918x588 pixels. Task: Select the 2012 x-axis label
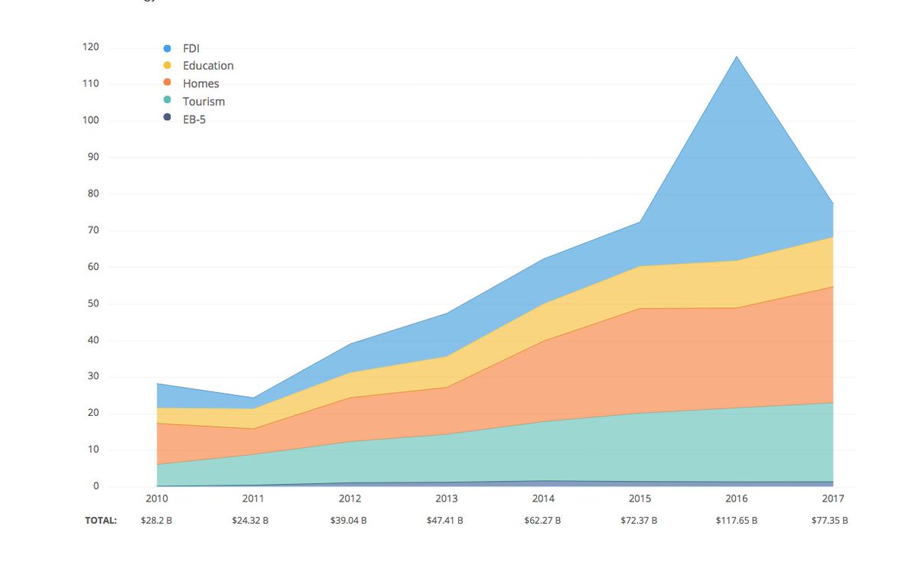[350, 499]
